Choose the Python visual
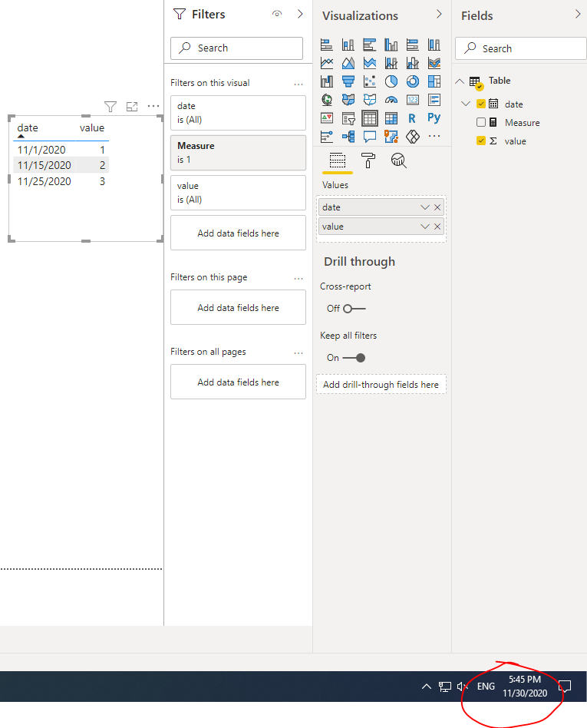 [434, 118]
